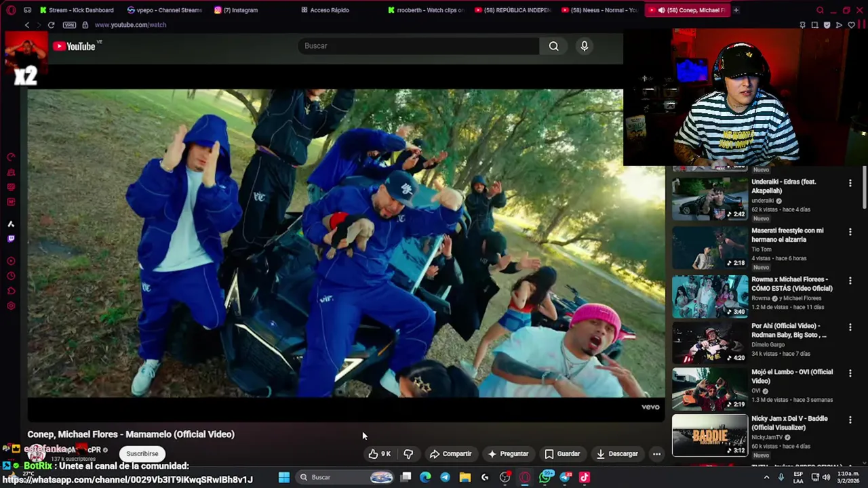Screen dimensions: 868x488
Task: Click the search magnifier button
Action: coord(554,46)
